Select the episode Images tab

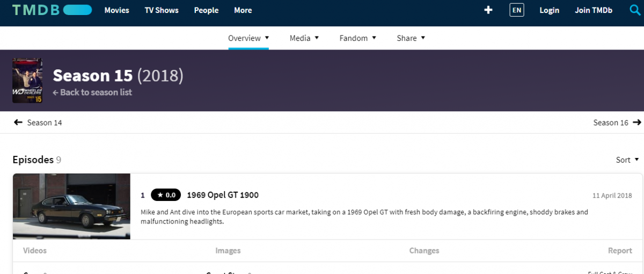228,250
